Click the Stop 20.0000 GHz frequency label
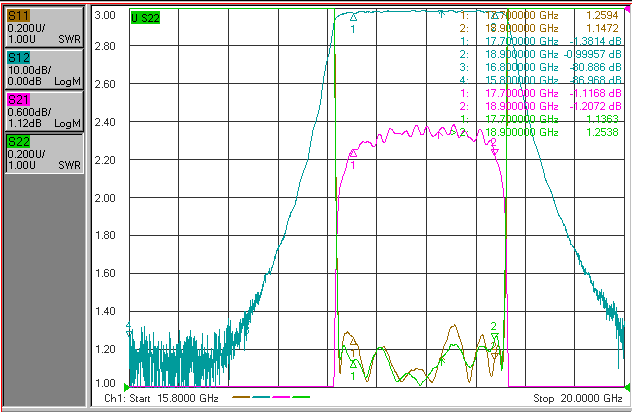The image size is (632, 412). tap(578, 398)
